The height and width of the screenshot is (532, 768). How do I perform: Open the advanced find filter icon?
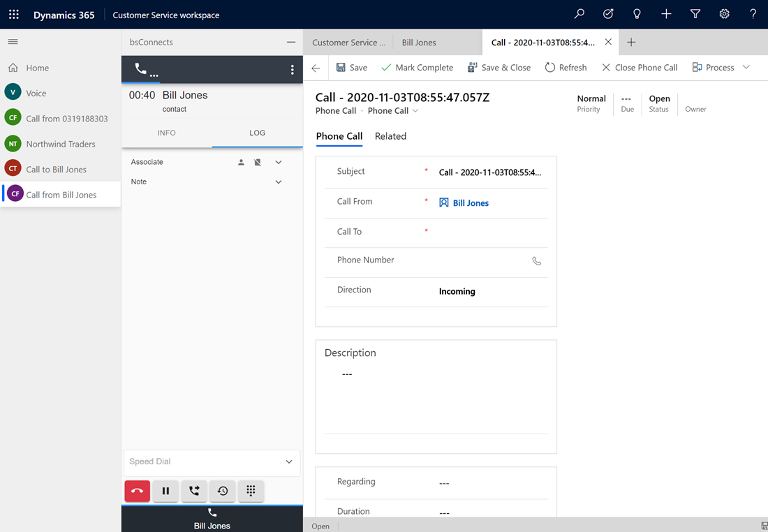coord(695,14)
